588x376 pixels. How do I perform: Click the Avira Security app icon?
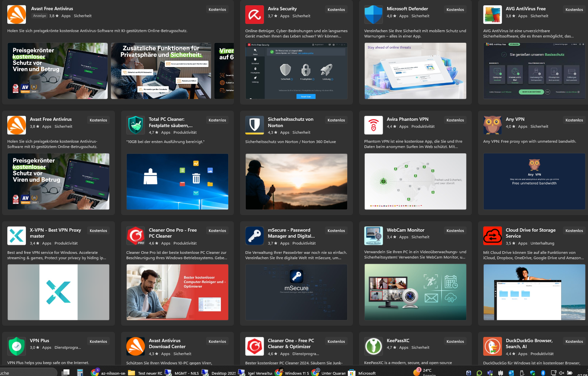(x=254, y=14)
